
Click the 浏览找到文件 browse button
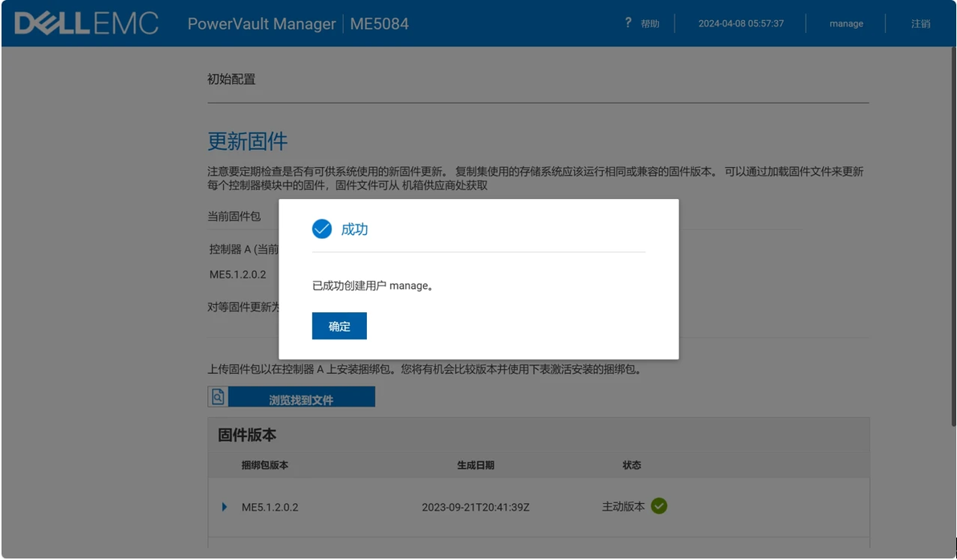(x=302, y=397)
